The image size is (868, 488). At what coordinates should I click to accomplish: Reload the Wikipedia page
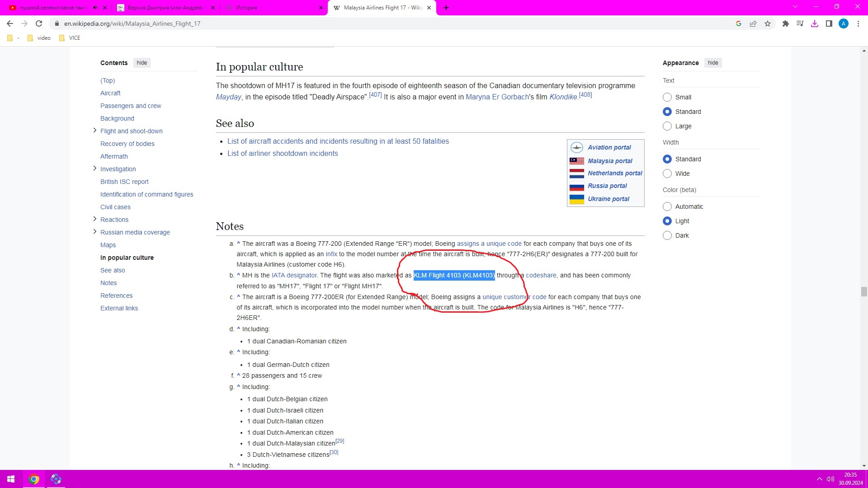[x=39, y=23]
